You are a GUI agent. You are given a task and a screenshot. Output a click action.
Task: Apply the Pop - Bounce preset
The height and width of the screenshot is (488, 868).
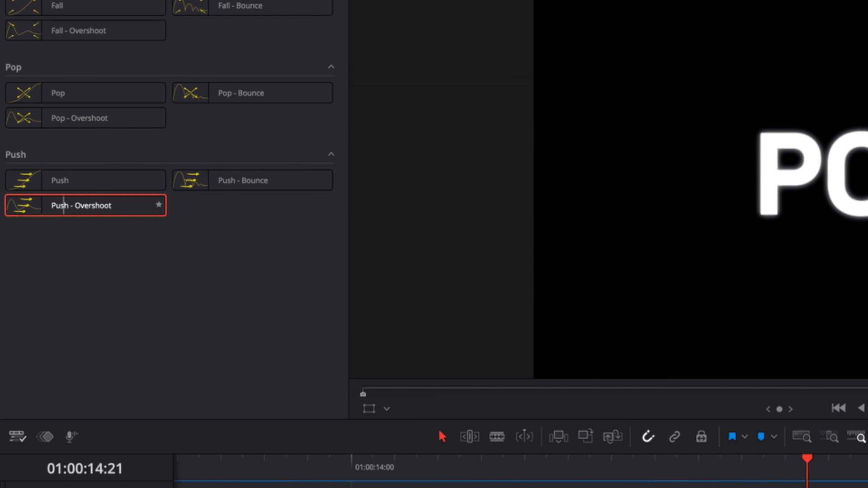tap(252, 93)
